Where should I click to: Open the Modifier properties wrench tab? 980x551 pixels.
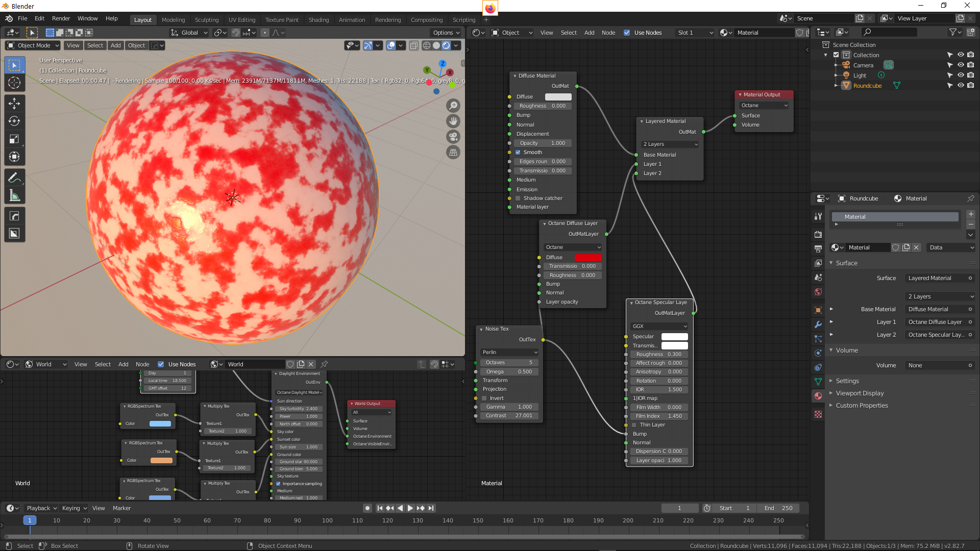[818, 324]
